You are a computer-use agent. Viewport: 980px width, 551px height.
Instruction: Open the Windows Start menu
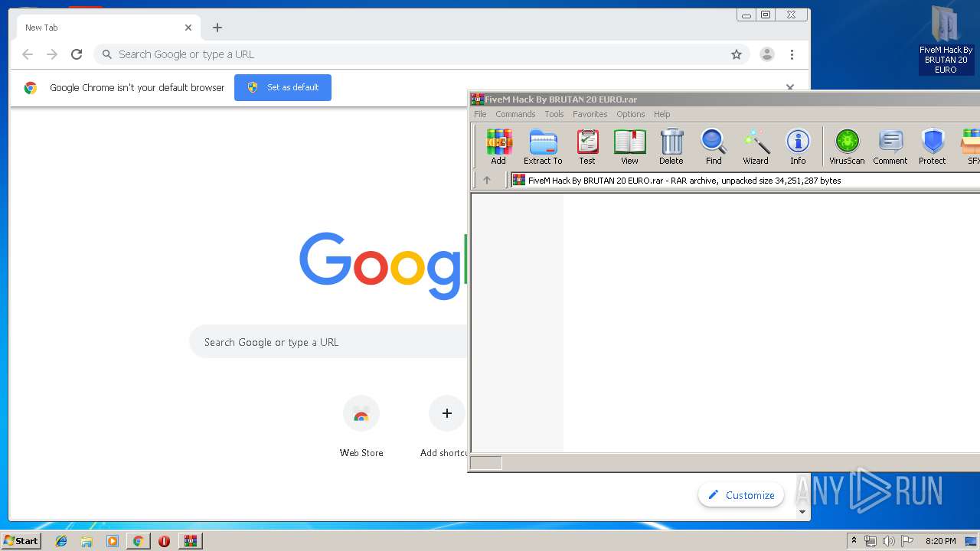click(x=21, y=541)
